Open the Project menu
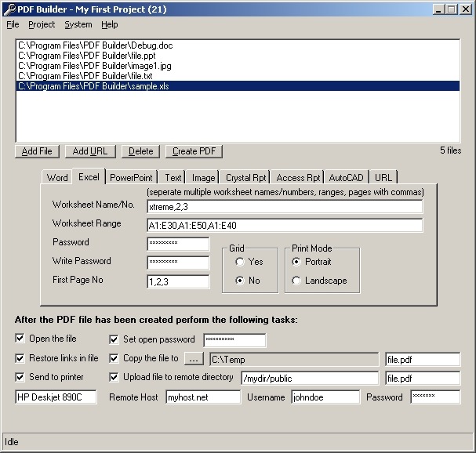This screenshot has width=476, height=453. [x=42, y=24]
